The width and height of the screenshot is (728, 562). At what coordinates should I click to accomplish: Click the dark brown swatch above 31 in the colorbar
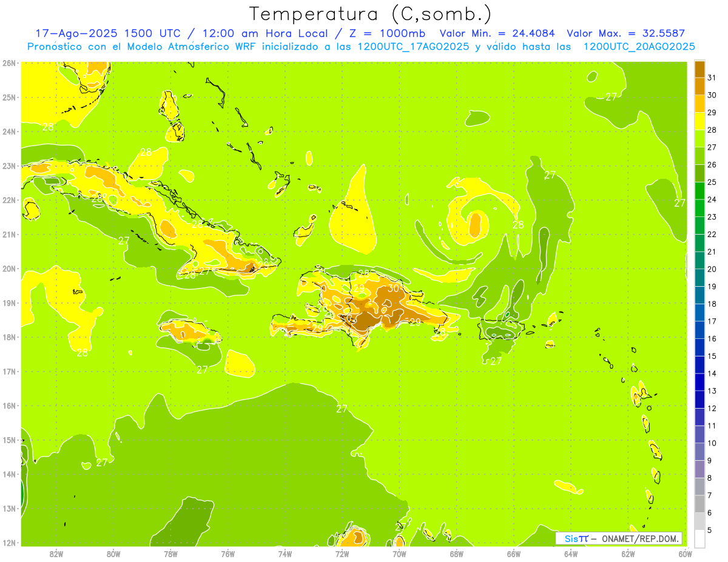pyautogui.click(x=699, y=69)
